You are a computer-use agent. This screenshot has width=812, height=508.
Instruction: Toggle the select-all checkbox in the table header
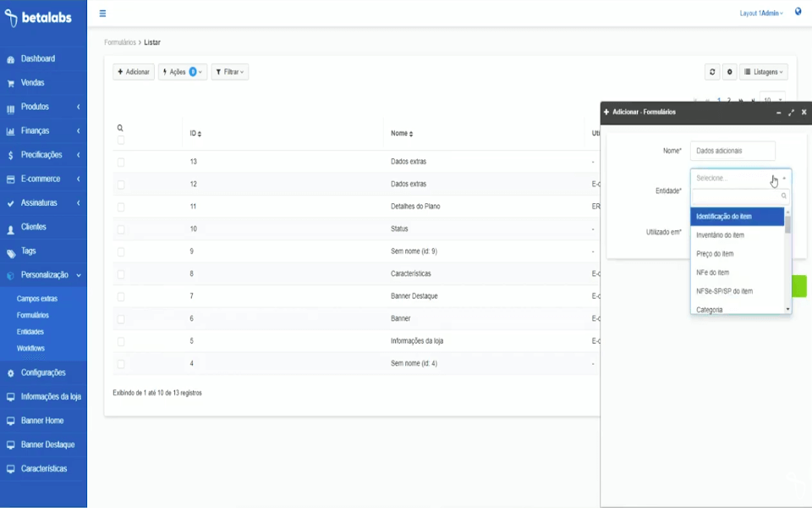121,140
